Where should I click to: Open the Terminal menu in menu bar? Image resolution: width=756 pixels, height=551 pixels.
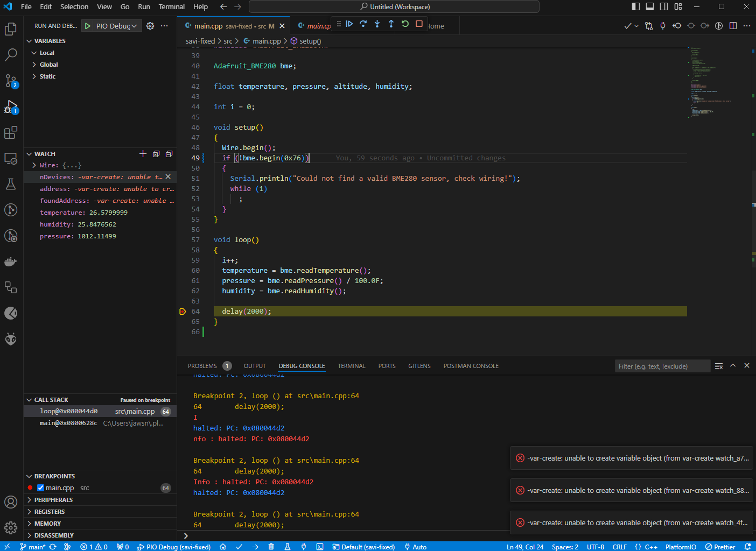point(172,6)
